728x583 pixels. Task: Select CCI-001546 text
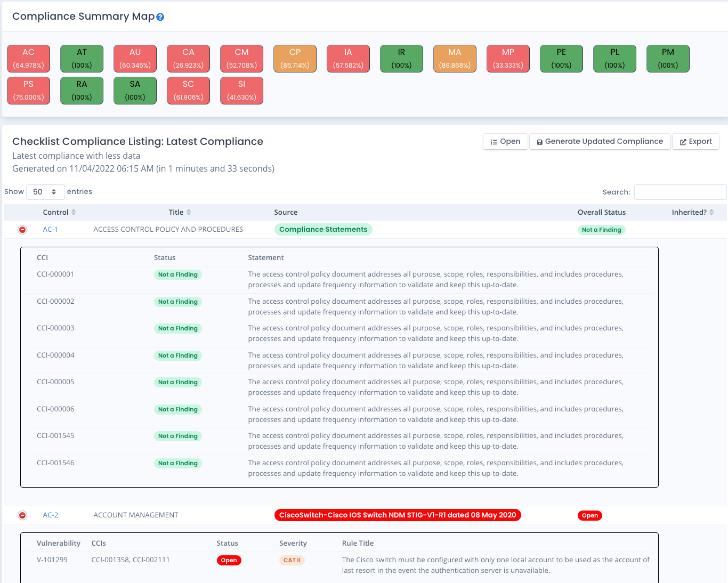click(55, 463)
